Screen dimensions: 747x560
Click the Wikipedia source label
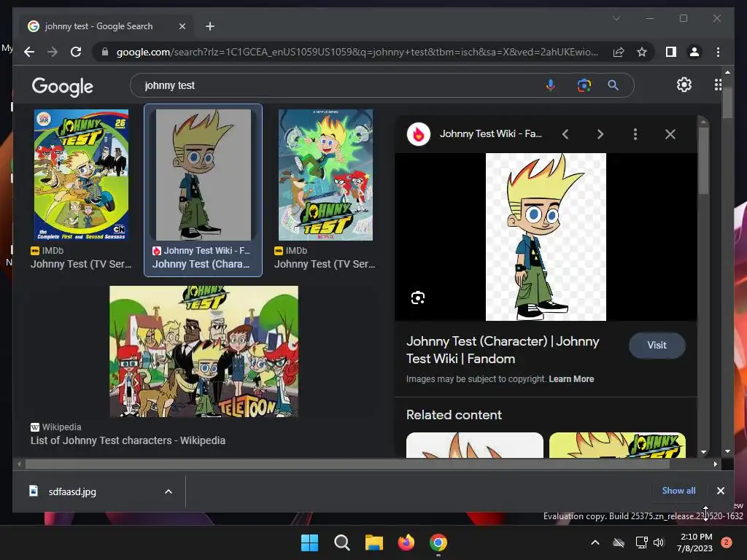tap(61, 427)
